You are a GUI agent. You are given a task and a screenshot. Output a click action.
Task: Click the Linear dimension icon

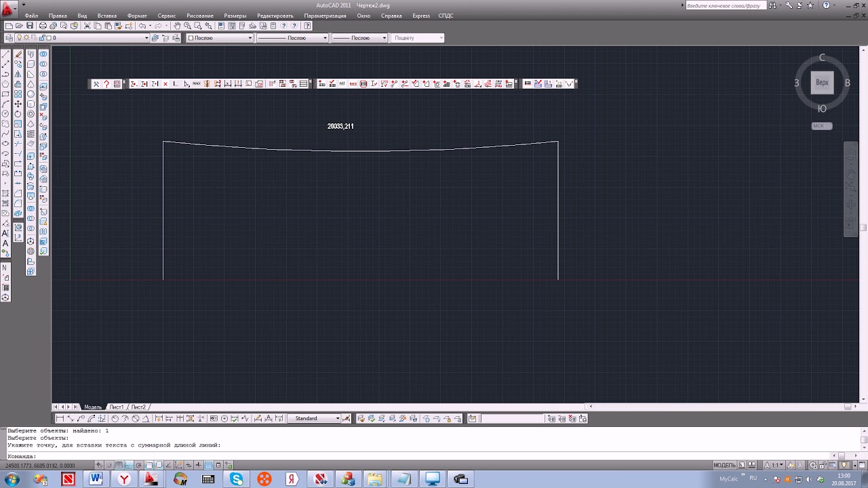coord(60,418)
